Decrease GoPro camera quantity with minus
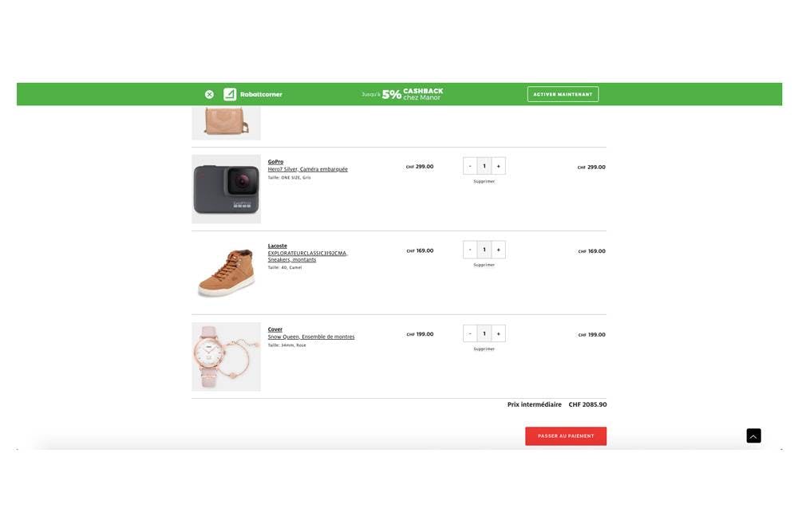The image size is (798, 532). (x=470, y=166)
